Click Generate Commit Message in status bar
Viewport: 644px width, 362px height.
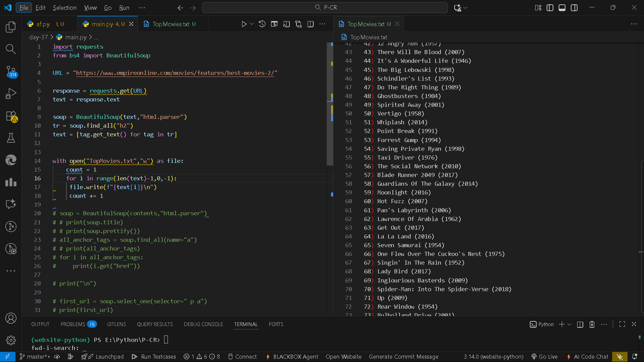403,357
